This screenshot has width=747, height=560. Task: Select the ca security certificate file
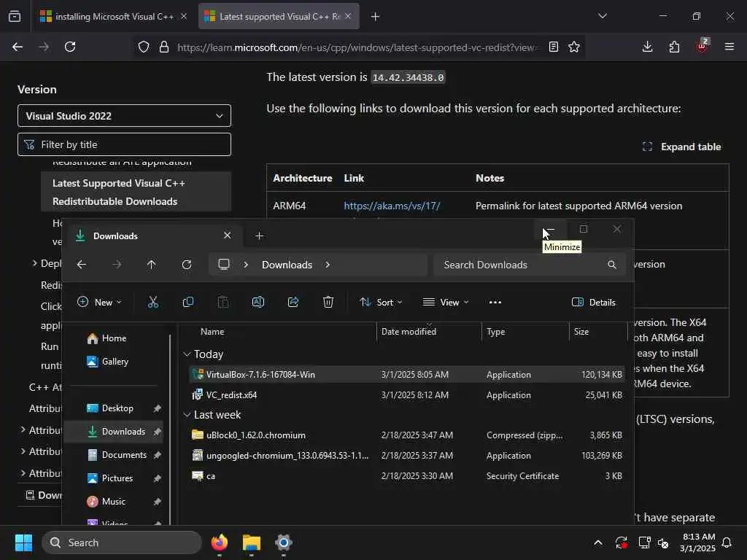tap(407, 475)
